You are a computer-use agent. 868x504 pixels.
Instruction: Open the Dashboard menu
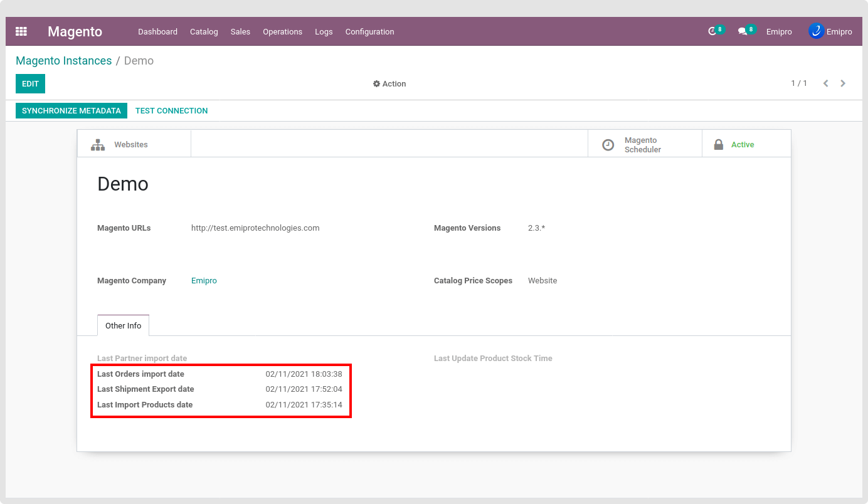click(x=157, y=32)
